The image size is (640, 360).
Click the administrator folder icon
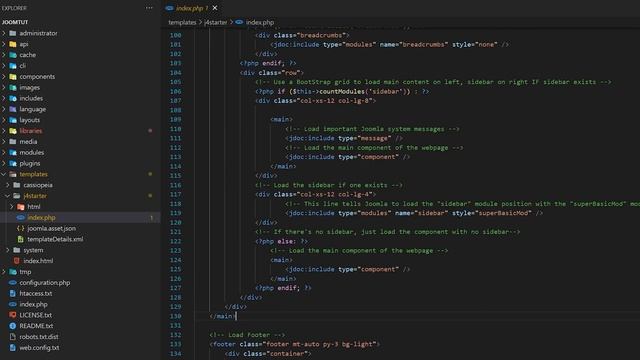(13, 33)
